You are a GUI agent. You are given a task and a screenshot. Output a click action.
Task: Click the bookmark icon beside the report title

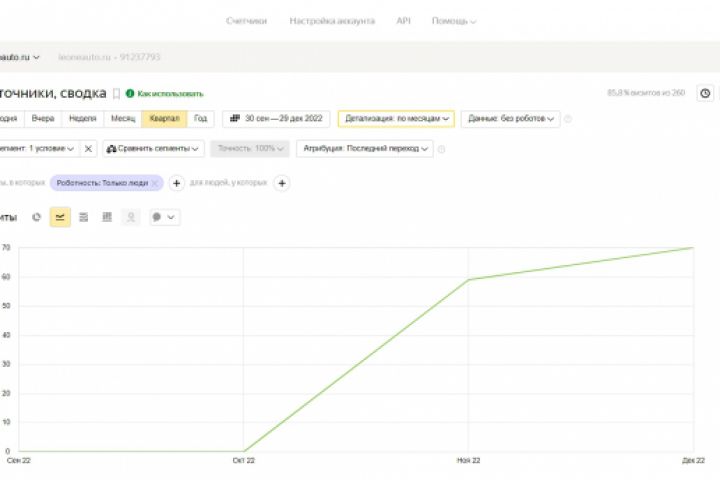point(117,94)
